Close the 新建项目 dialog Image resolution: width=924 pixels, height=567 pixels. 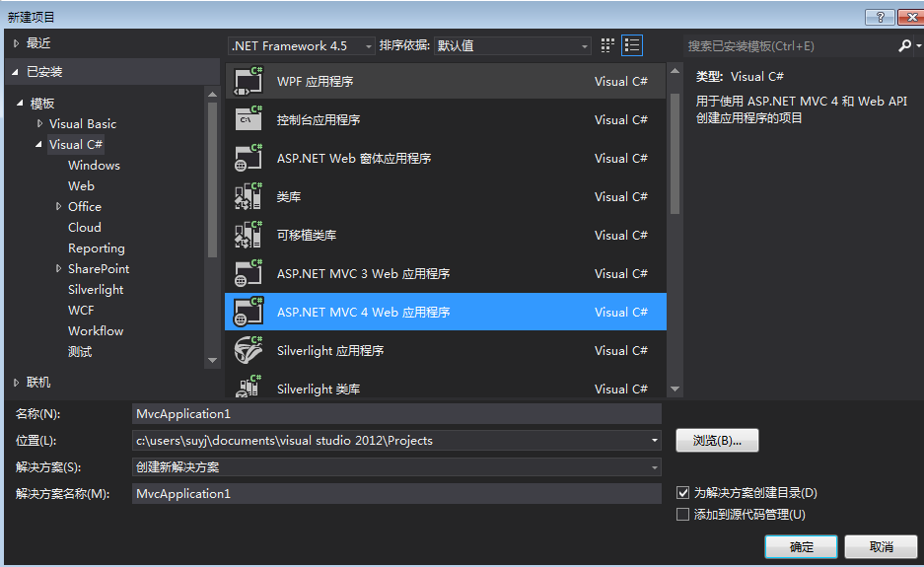coord(911,17)
